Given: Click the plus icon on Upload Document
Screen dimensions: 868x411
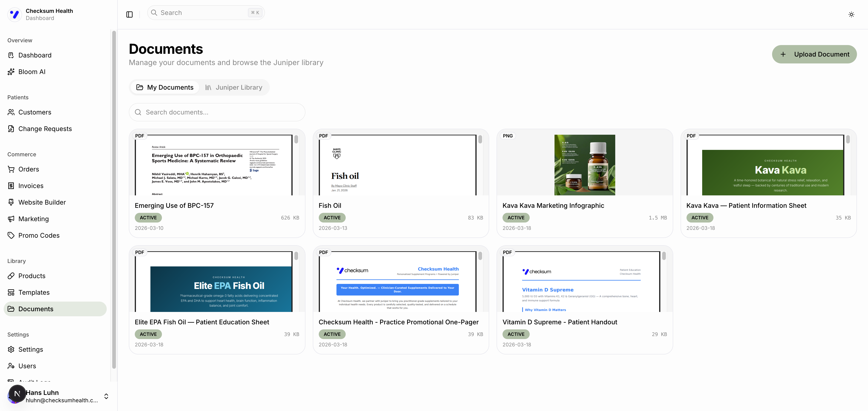Looking at the screenshot, I should [783, 54].
